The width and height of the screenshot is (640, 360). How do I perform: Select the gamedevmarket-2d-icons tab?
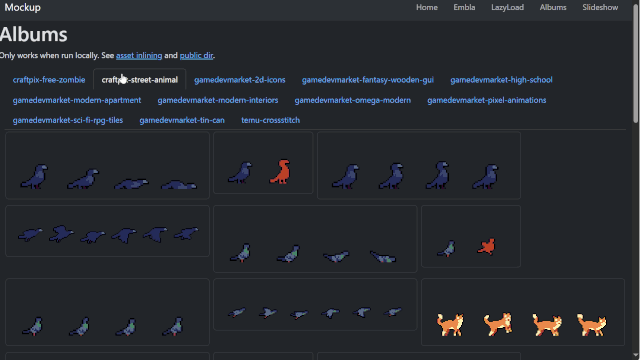240,80
